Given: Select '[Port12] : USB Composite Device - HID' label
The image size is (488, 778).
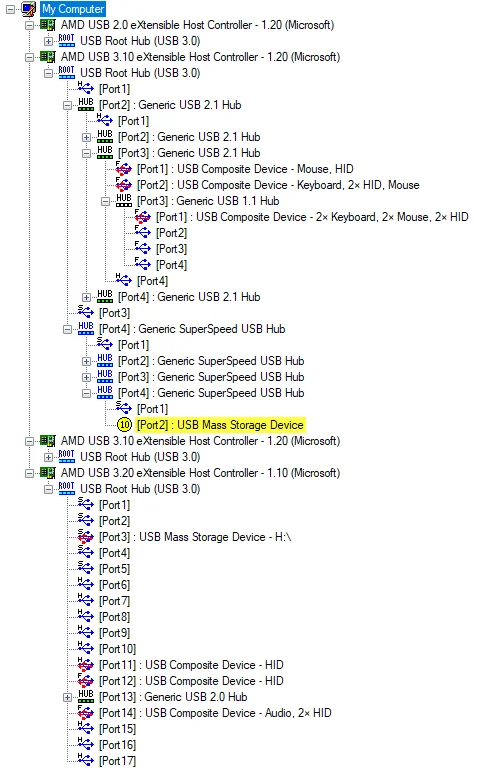Looking at the screenshot, I should (191, 681).
